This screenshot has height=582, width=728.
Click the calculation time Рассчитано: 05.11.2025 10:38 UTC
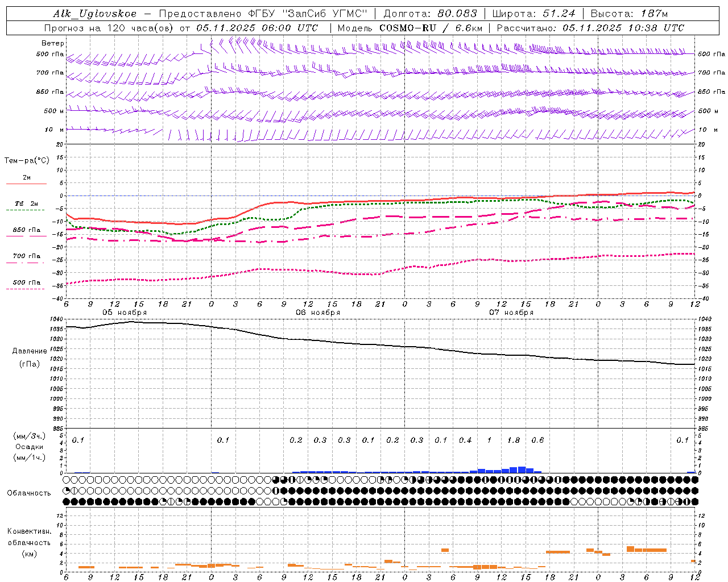590,28
